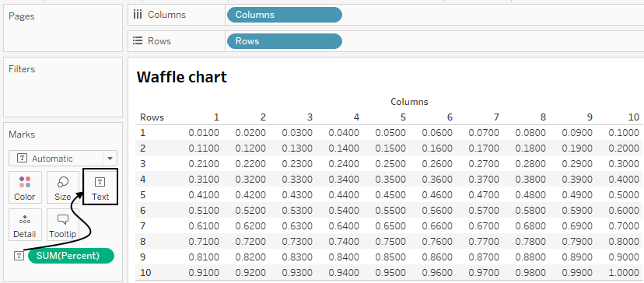
Task: Select the cell with value 0.8800
Action: tap(530, 257)
